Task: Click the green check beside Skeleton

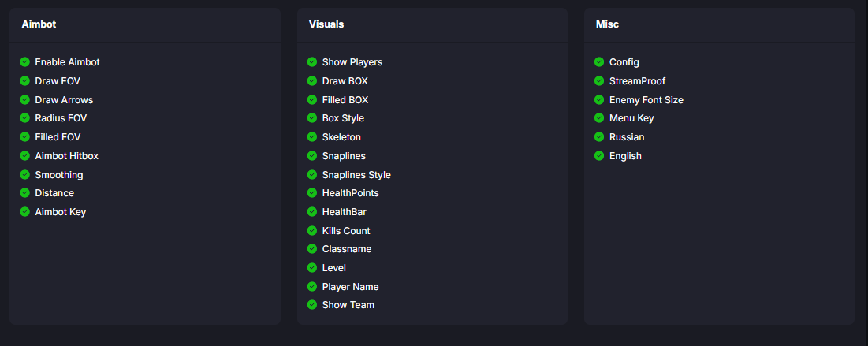Action: (312, 137)
